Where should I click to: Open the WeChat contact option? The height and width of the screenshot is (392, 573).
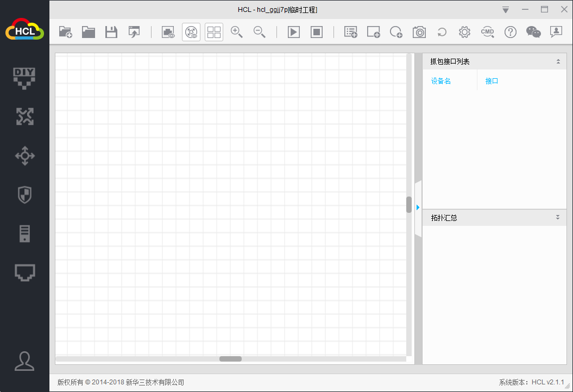pyautogui.click(x=533, y=32)
